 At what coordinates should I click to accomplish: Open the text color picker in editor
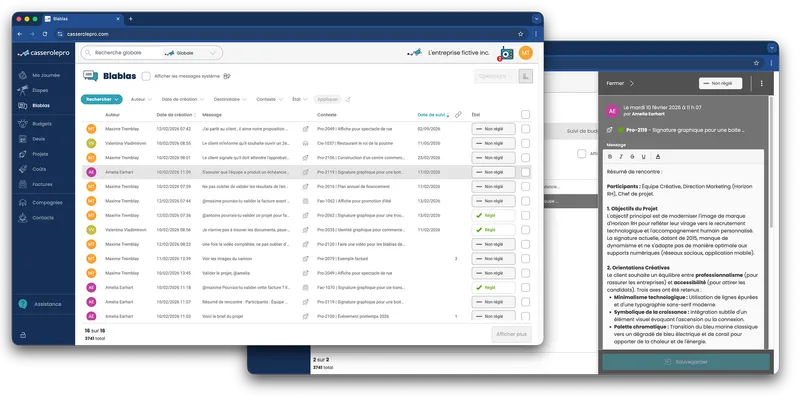coord(658,157)
